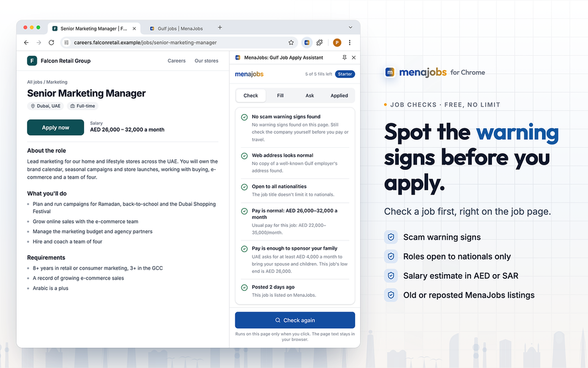Click the Full-time briefcase icon

click(72, 106)
